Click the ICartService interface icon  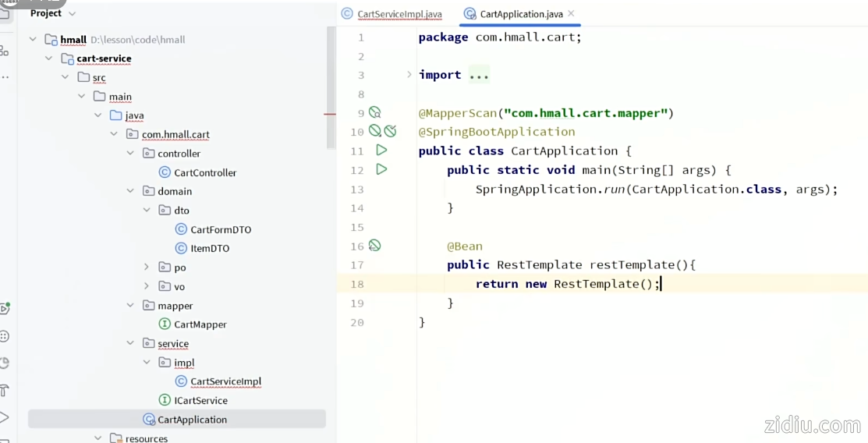click(165, 400)
